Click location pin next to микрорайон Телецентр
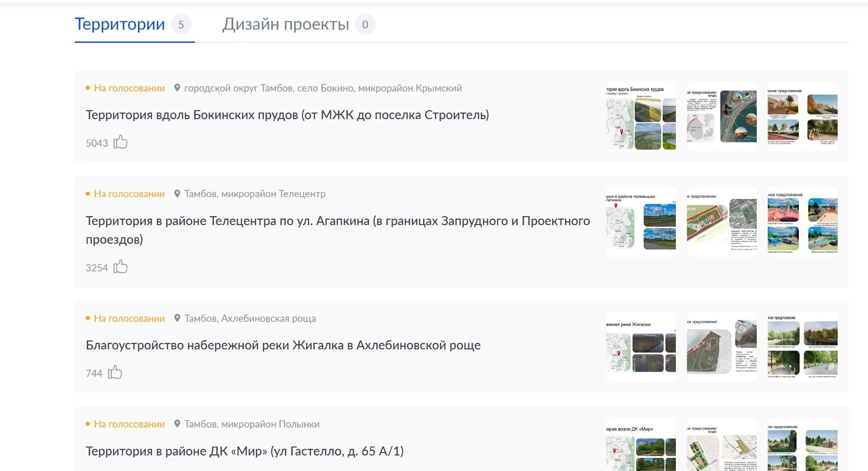 pos(177,194)
